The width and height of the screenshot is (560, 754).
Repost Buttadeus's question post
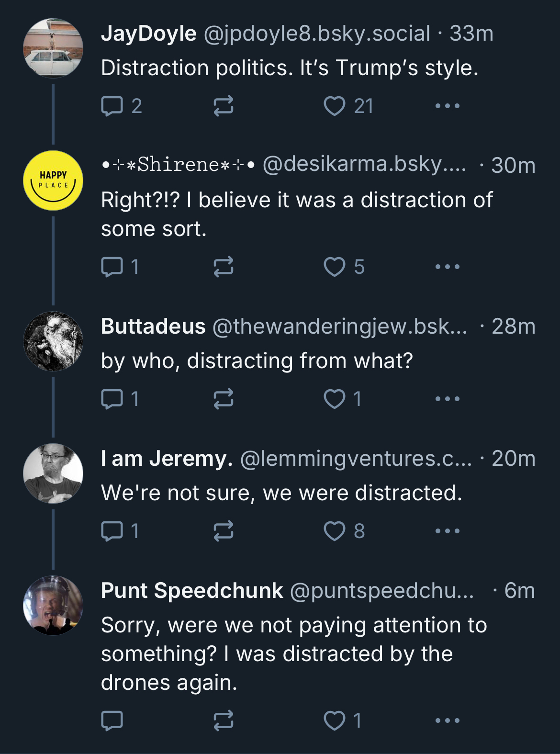click(x=223, y=399)
